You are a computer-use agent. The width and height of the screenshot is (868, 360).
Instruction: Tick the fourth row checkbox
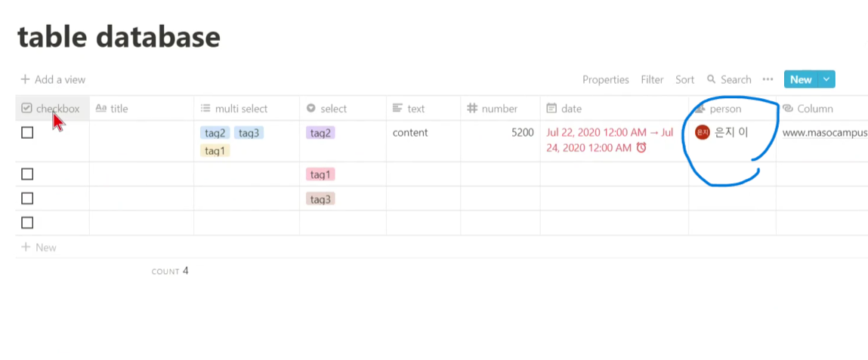(27, 223)
